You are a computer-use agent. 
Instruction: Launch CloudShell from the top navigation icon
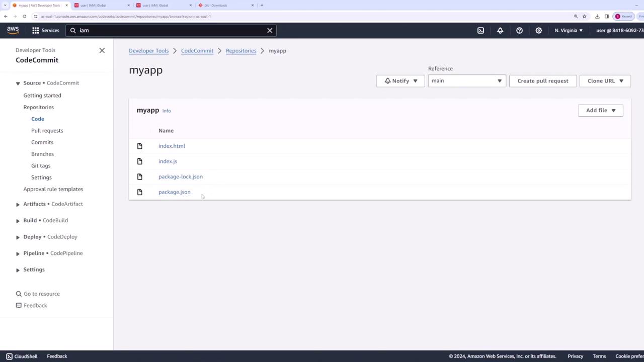tap(480, 30)
